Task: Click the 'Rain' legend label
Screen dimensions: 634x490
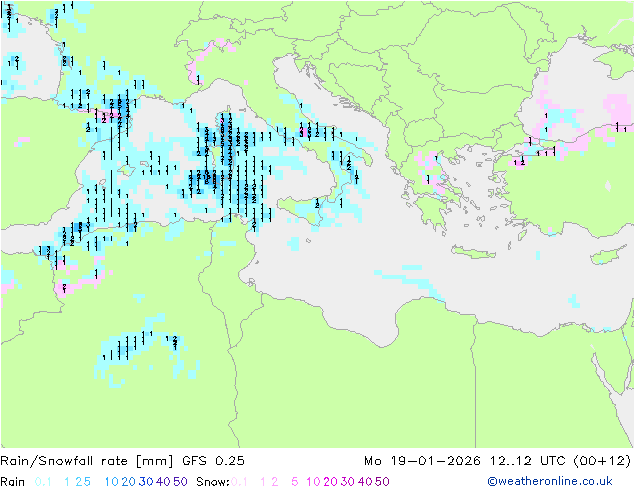Action: coord(13,482)
